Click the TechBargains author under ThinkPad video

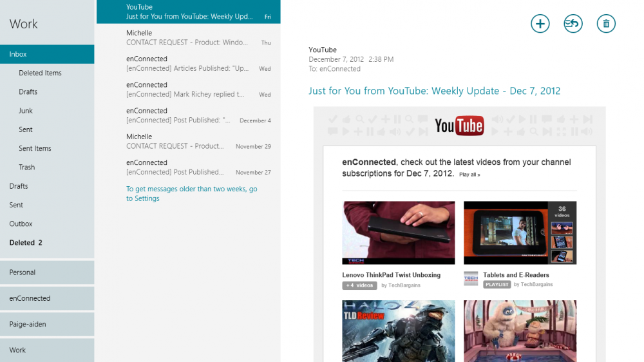point(404,285)
